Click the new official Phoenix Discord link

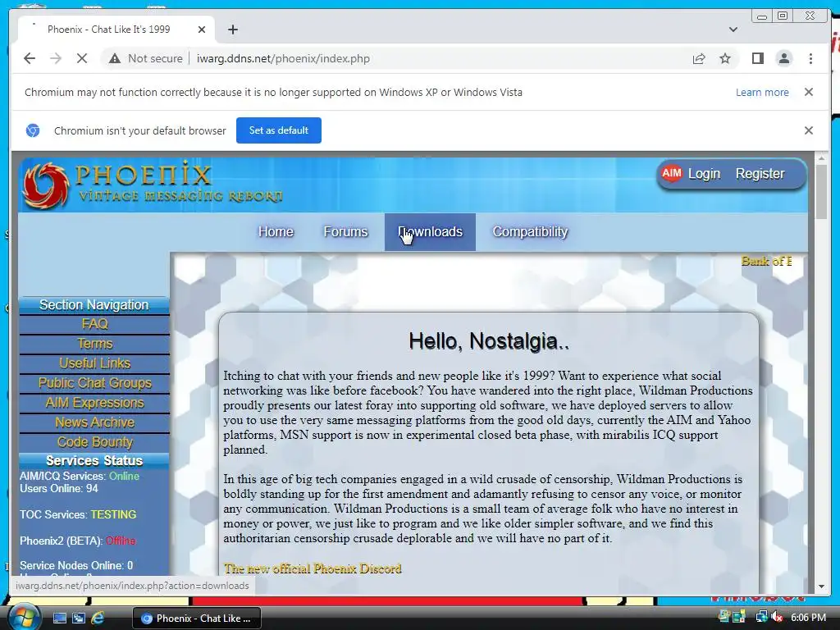[313, 568]
